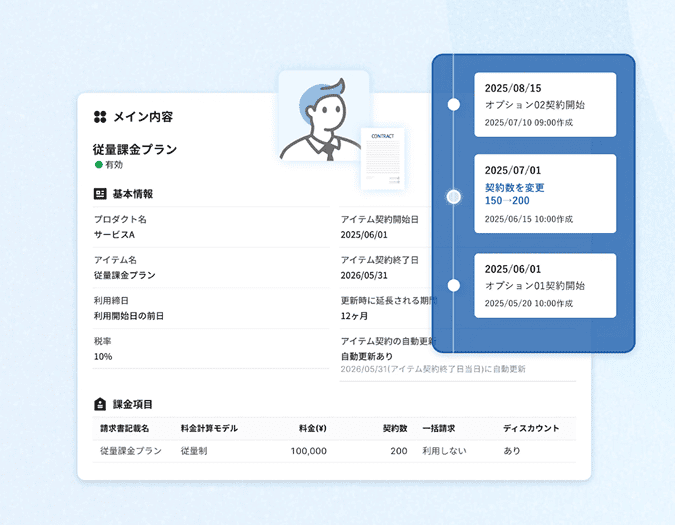This screenshot has width=675, height=525.
Task: Click the 契約数 column header
Action: 394,428
